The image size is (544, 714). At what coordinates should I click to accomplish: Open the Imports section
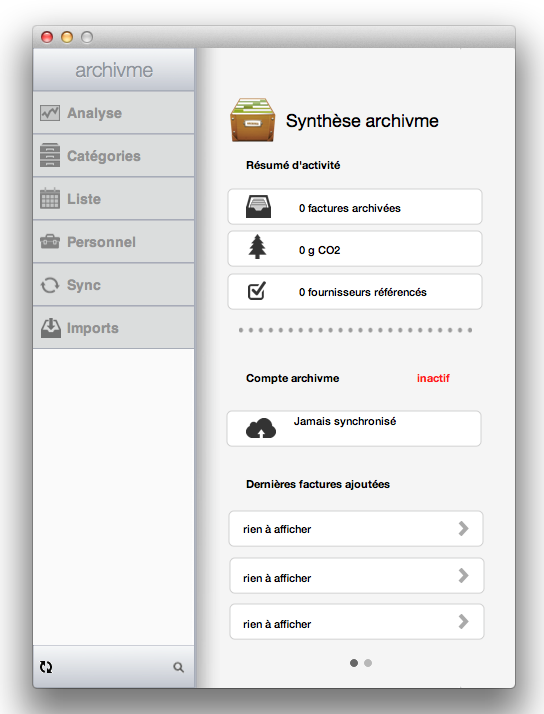click(x=113, y=327)
